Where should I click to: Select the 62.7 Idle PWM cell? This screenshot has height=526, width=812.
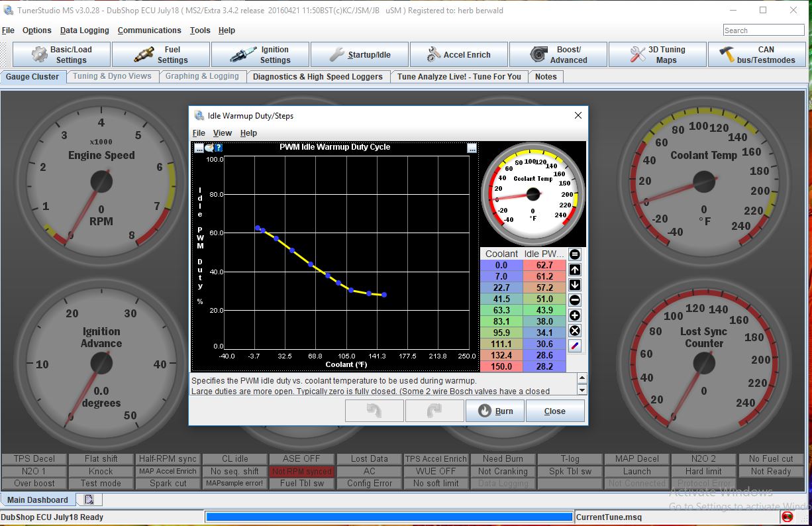(544, 265)
